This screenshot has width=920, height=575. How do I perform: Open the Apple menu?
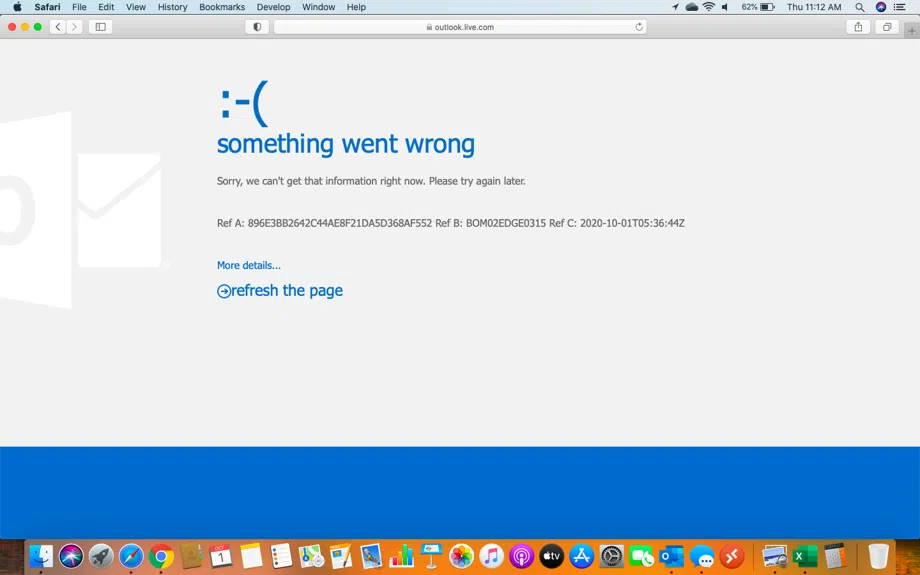[x=17, y=7]
